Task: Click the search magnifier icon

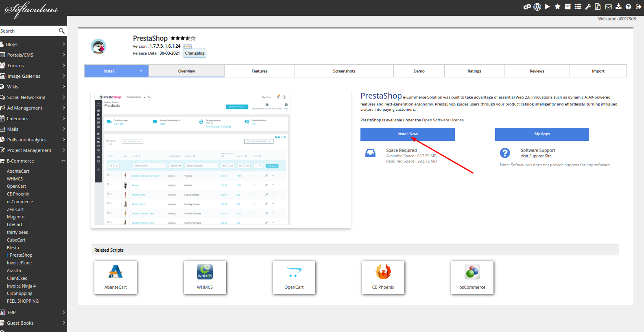Action: [61, 31]
